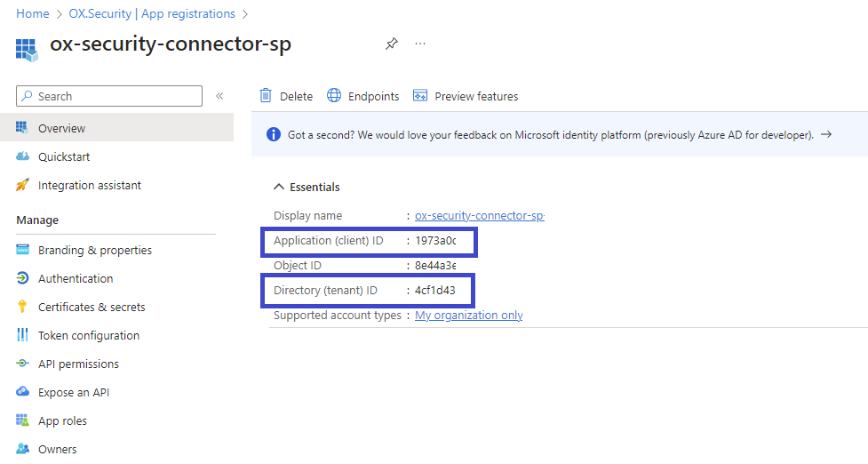This screenshot has width=868, height=464.
Task: Click the pin icon beside the app title
Action: tap(392, 44)
